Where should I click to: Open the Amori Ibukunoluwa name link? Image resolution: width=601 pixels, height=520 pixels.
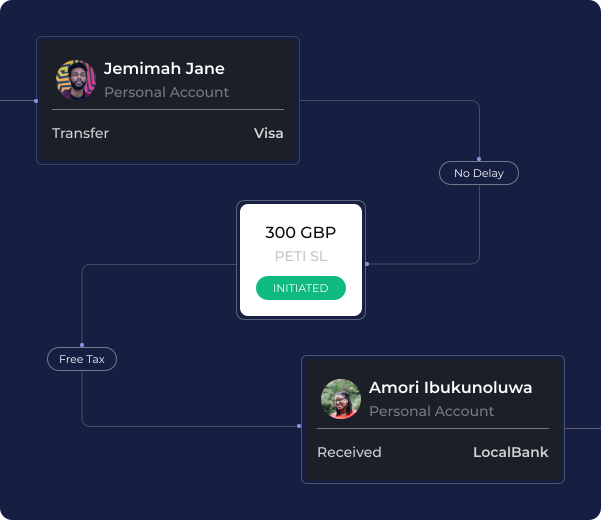pyautogui.click(x=450, y=388)
